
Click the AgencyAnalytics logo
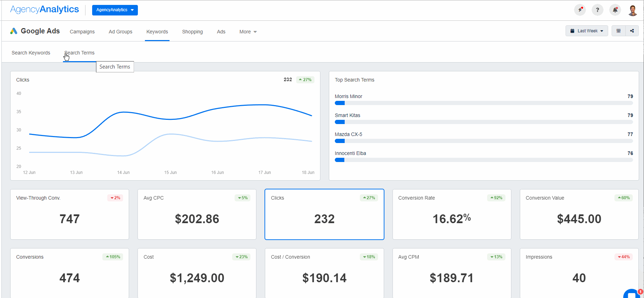pos(45,9)
